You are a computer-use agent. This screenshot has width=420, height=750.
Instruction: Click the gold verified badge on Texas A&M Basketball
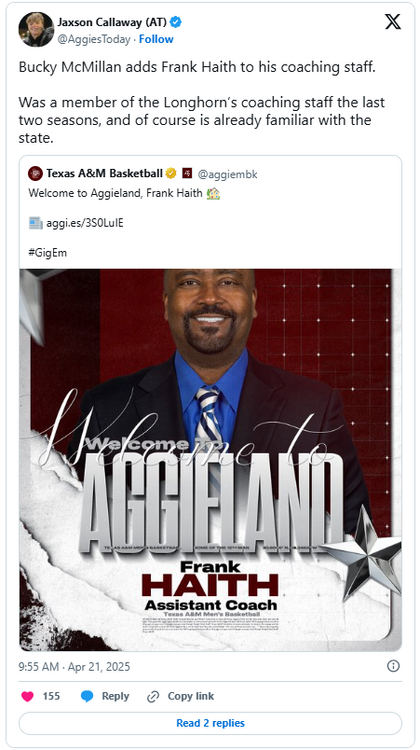171,173
